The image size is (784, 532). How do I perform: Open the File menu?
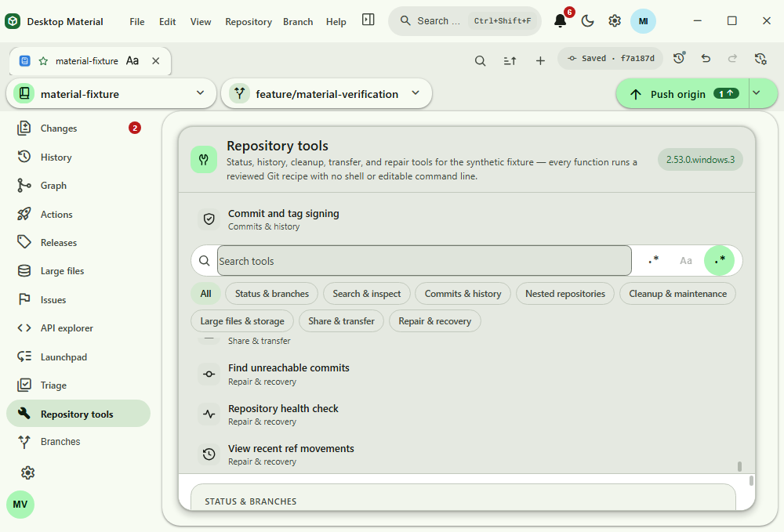point(137,21)
